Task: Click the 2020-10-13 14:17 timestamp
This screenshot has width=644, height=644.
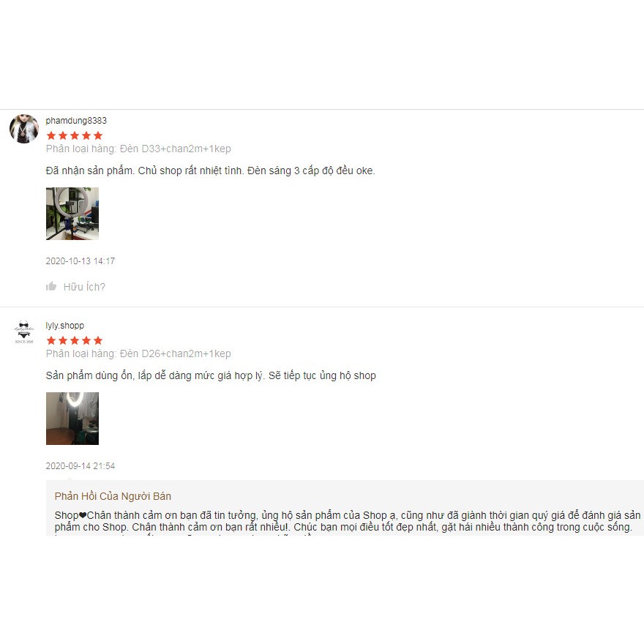Action: [80, 261]
